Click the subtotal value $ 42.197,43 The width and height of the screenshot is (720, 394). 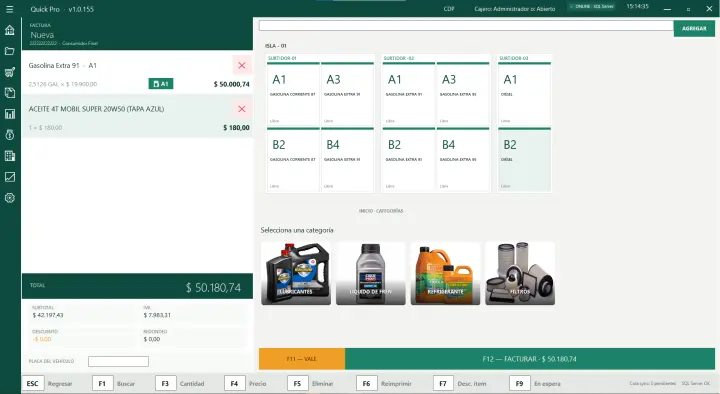pos(48,315)
